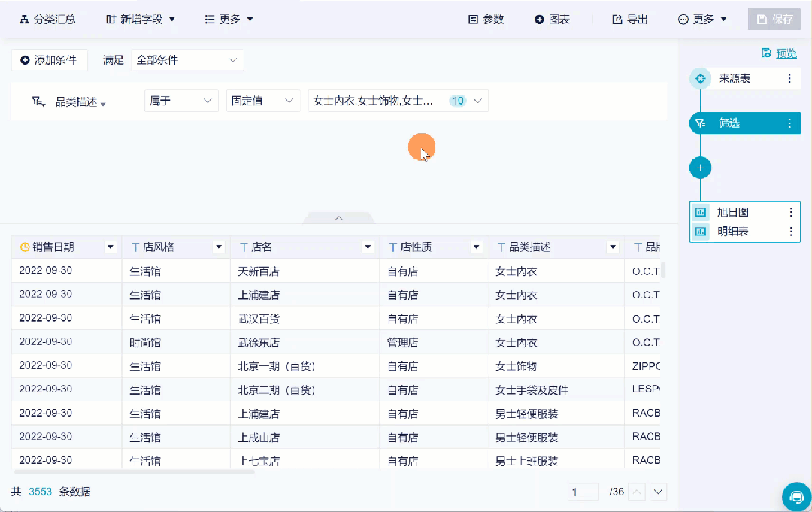
Task: Click the 店名 text type icon
Action: 244,247
